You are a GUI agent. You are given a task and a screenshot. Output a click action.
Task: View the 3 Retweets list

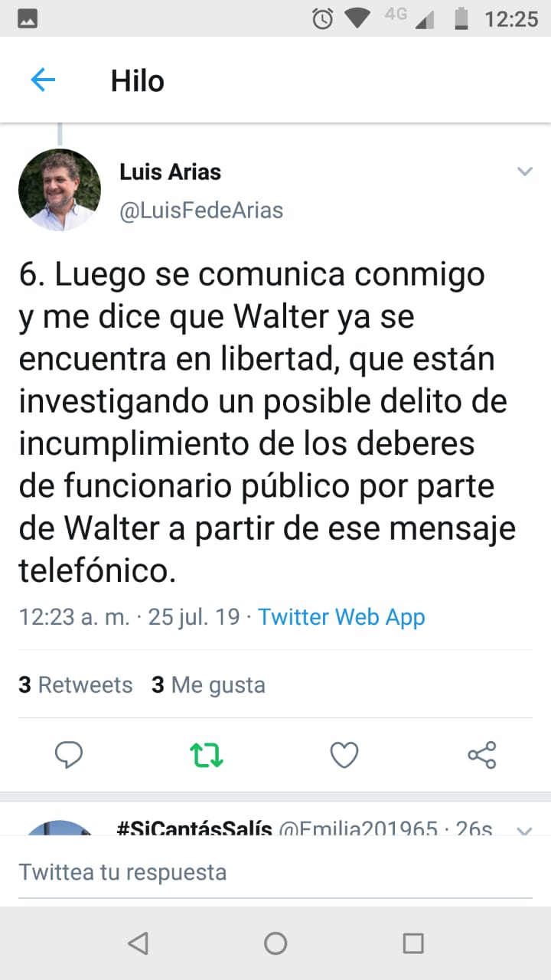pyautogui.click(x=76, y=684)
